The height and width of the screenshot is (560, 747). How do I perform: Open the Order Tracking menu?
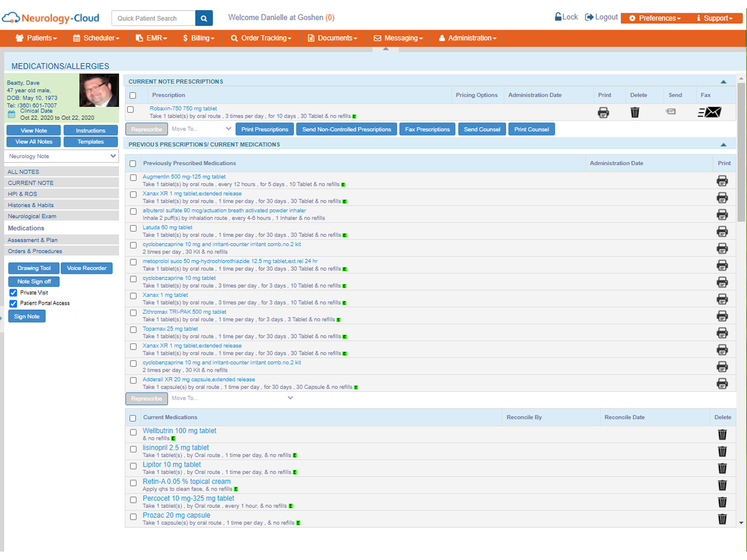pos(261,38)
